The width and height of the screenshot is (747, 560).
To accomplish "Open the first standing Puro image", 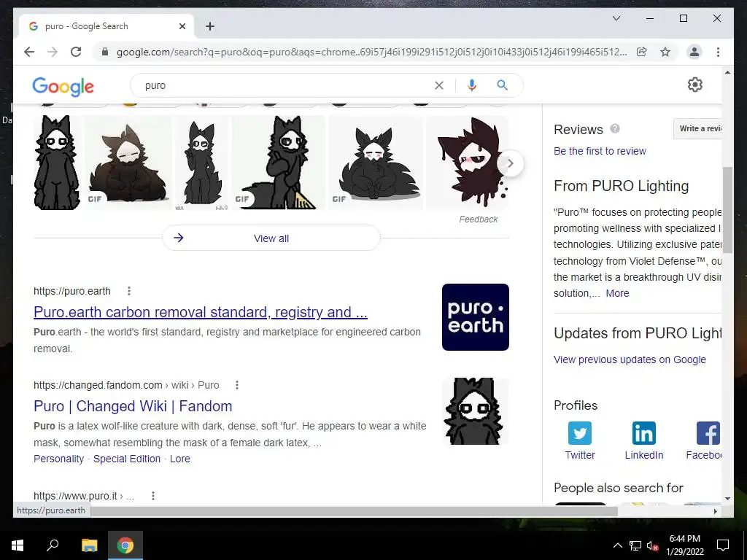I will 57,163.
